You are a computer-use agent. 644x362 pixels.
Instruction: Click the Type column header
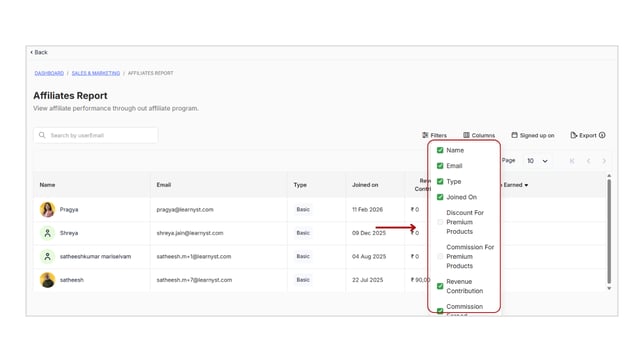tap(300, 185)
